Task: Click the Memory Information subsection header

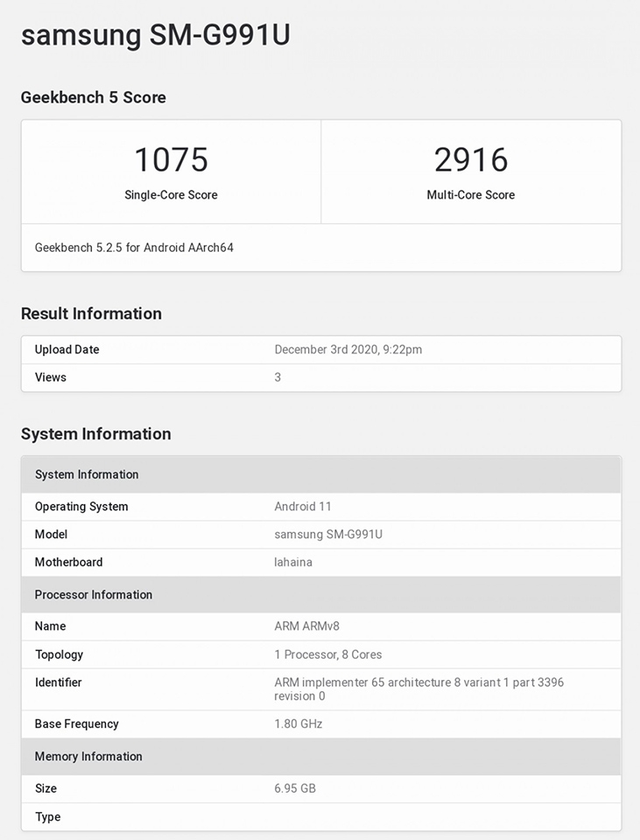Action: (x=88, y=757)
